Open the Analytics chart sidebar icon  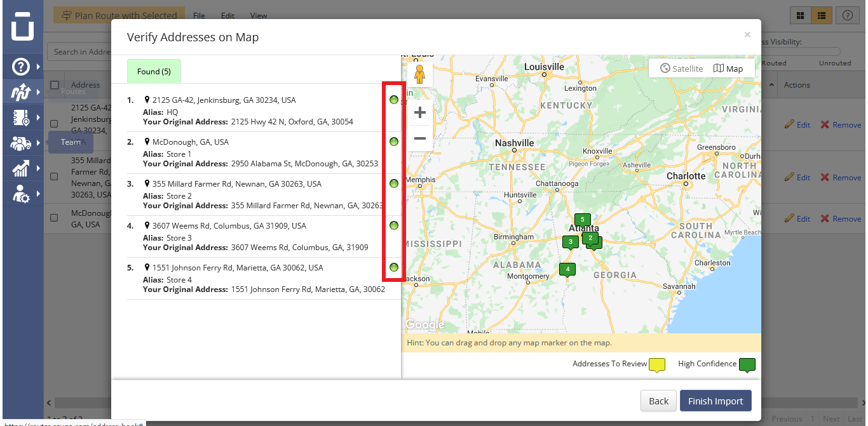coord(21,168)
